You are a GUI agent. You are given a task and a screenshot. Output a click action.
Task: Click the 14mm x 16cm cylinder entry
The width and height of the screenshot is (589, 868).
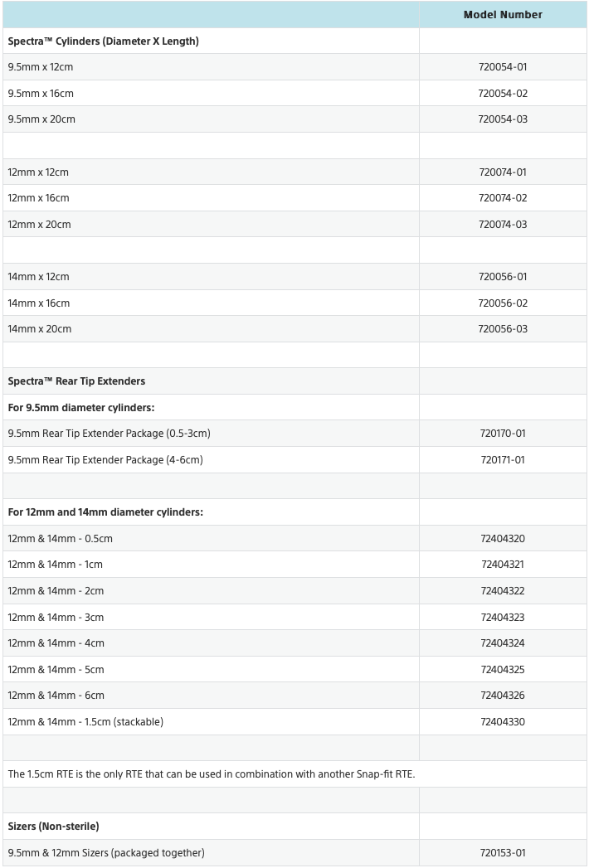pyautogui.click(x=39, y=303)
